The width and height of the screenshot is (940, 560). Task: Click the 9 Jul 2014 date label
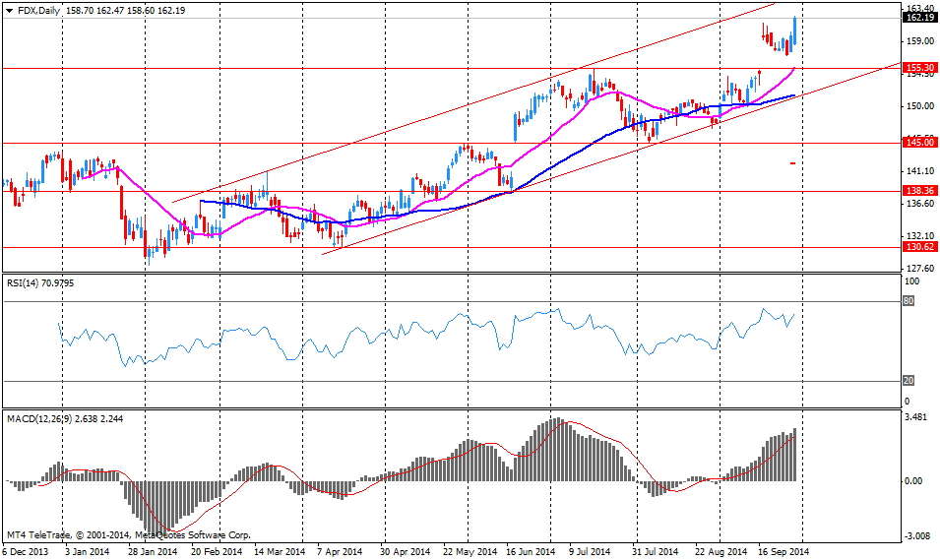(x=589, y=552)
